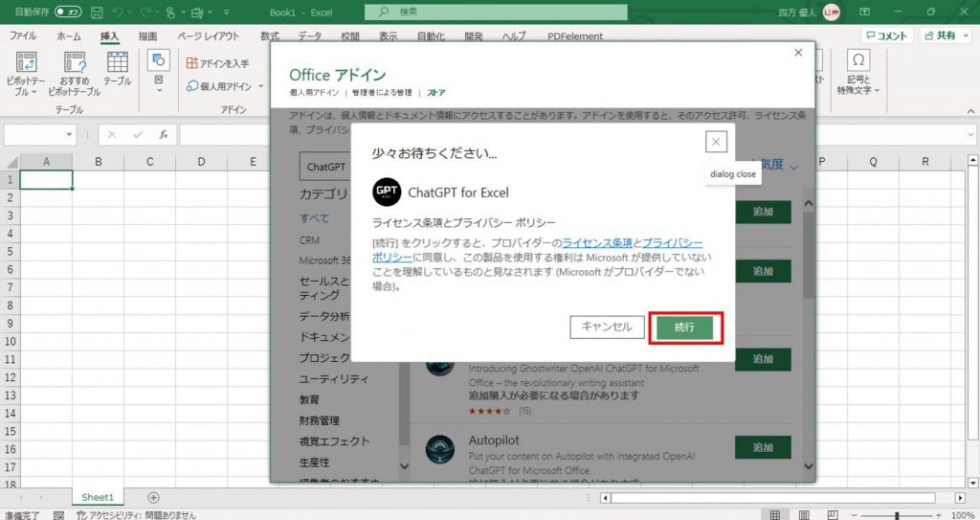Open the ライセンス条項 link

(x=597, y=243)
